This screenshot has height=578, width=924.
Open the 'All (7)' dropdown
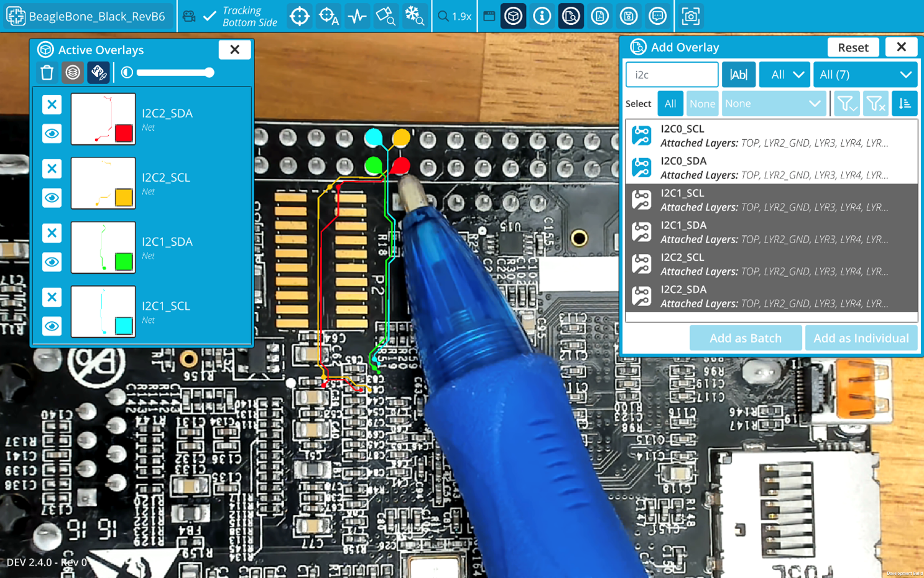[864, 75]
